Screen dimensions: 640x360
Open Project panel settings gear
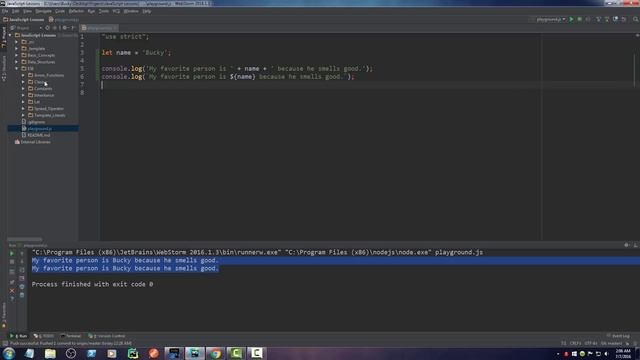pos(65,28)
